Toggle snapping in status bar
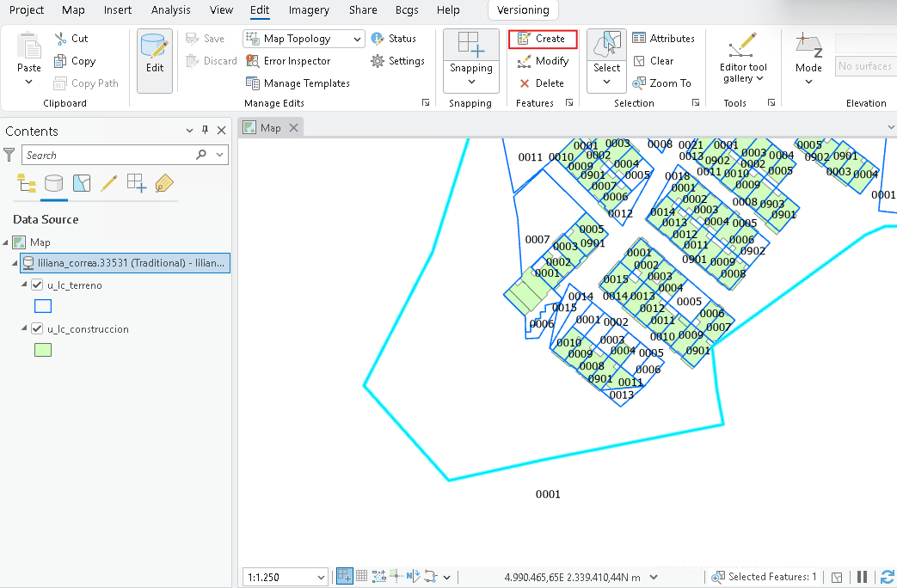Screen dimensions: 897x588 [344, 577]
